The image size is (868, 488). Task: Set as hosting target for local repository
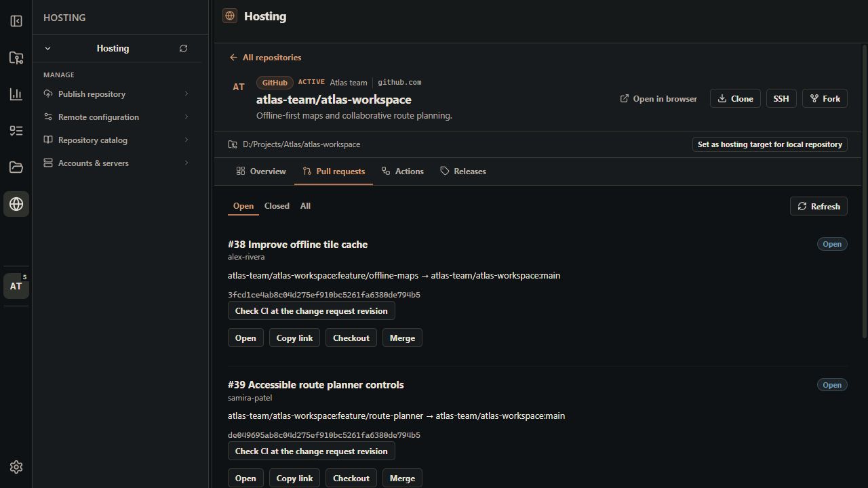tap(770, 144)
